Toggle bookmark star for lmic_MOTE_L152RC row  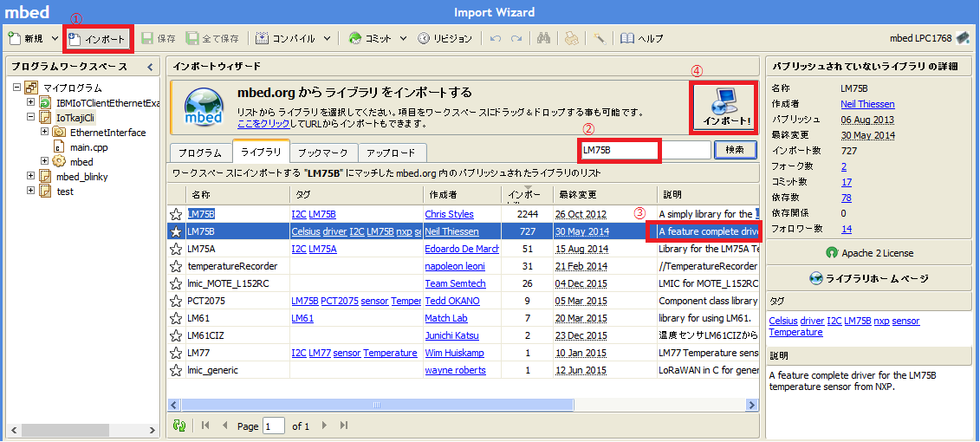pyautogui.click(x=176, y=283)
